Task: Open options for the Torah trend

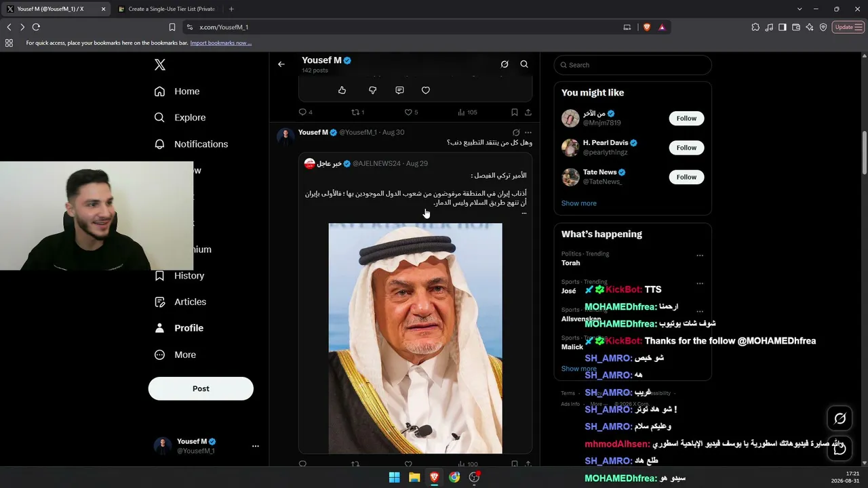Action: point(700,256)
